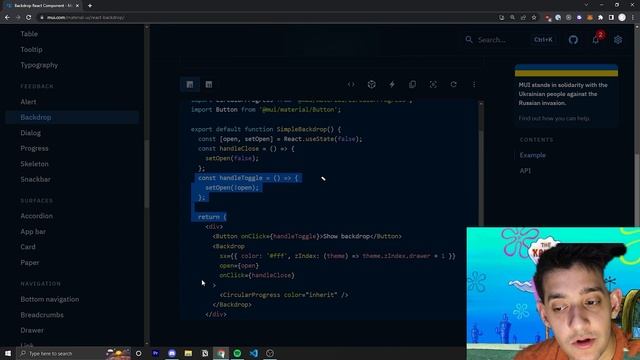Go to the Paper component page
The width and height of the screenshot is (640, 360).
point(30,262)
